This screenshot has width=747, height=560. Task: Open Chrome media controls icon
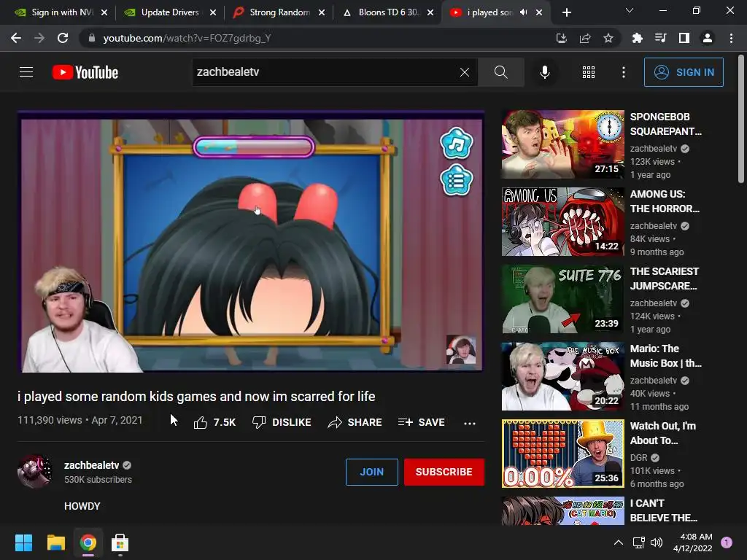click(x=660, y=38)
